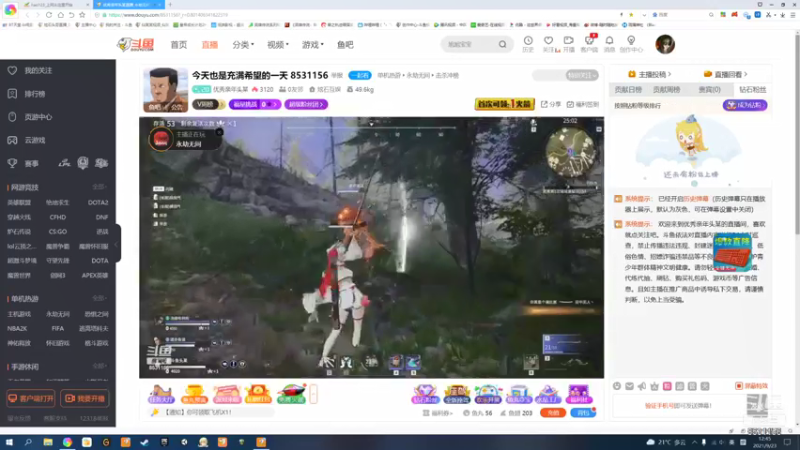Open the purple 挑战 0 badge
800x450 pixels.
click(255, 104)
